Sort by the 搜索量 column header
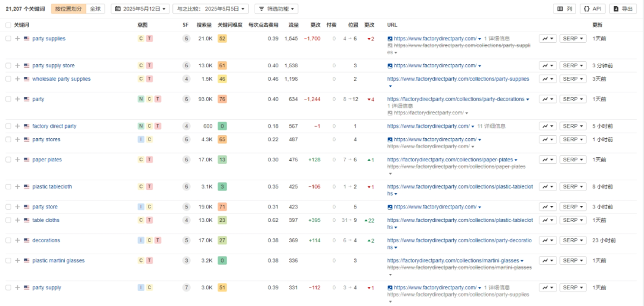Viewport: 644px width, 306px height. 203,25
